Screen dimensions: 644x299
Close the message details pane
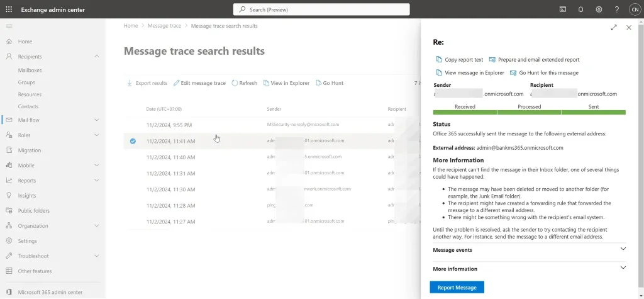[x=629, y=28]
